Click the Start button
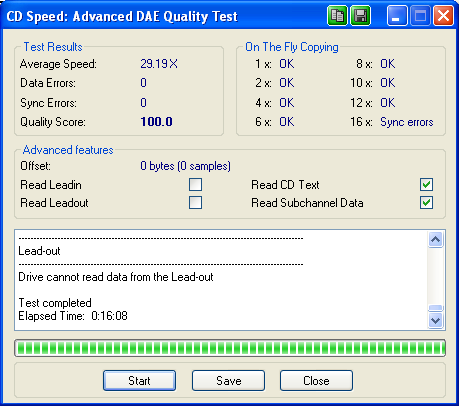The image size is (459, 406). [139, 380]
